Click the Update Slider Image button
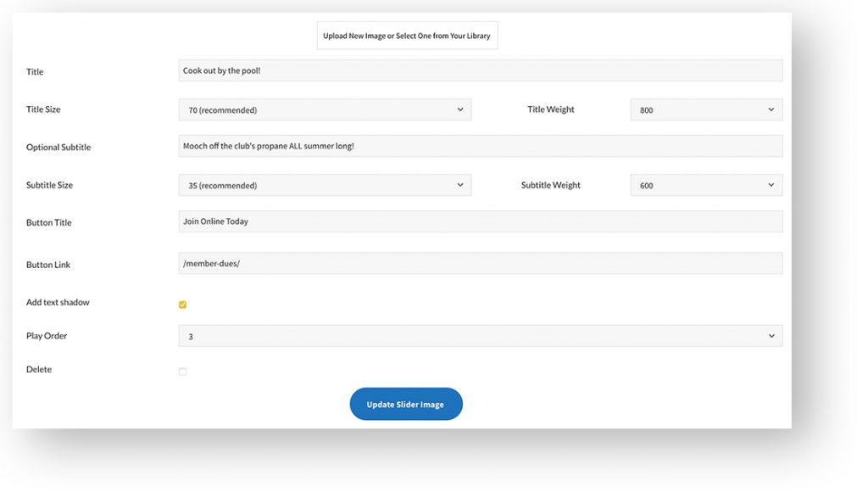Viewport: 868px width, 498px height. coord(406,405)
